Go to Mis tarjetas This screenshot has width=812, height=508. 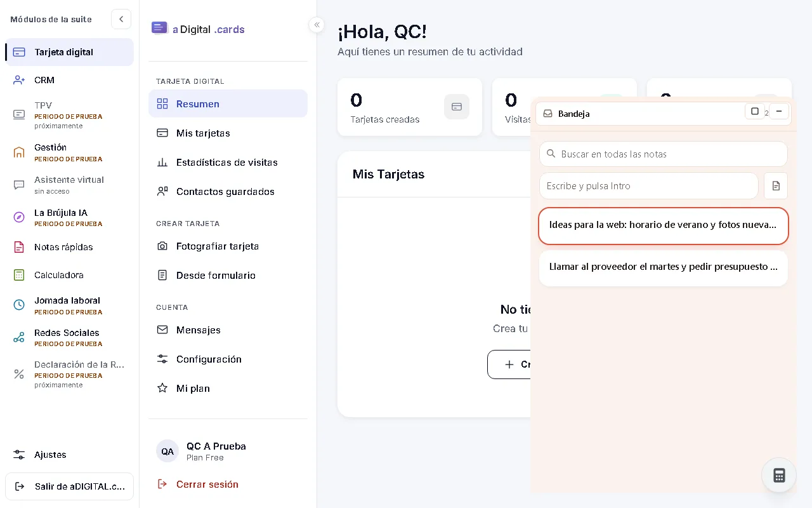click(228, 133)
